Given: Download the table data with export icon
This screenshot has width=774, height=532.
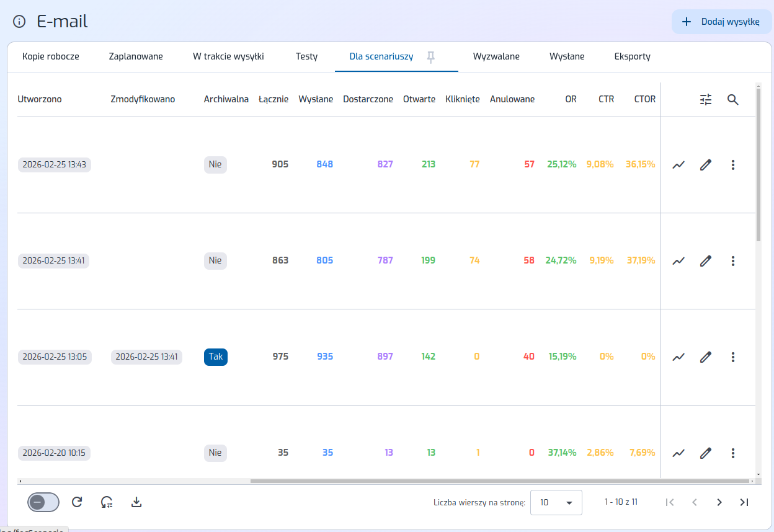Looking at the screenshot, I should point(136,502).
